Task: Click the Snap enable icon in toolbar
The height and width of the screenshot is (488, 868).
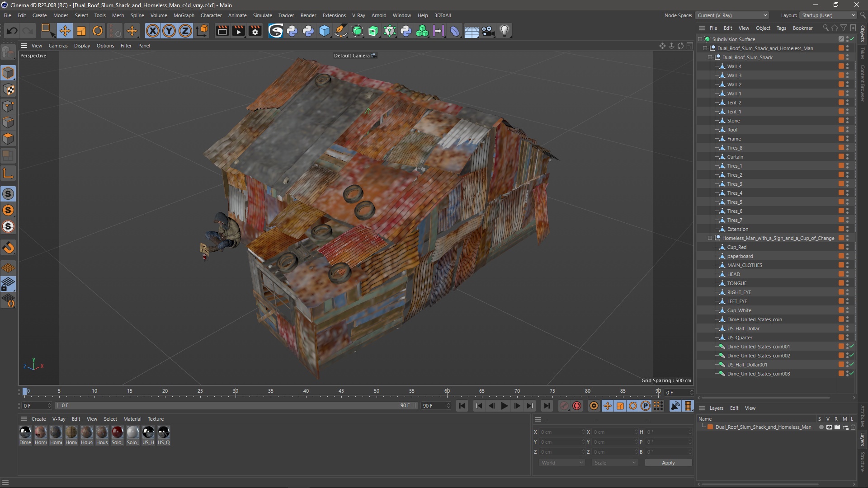Action: tap(455, 30)
